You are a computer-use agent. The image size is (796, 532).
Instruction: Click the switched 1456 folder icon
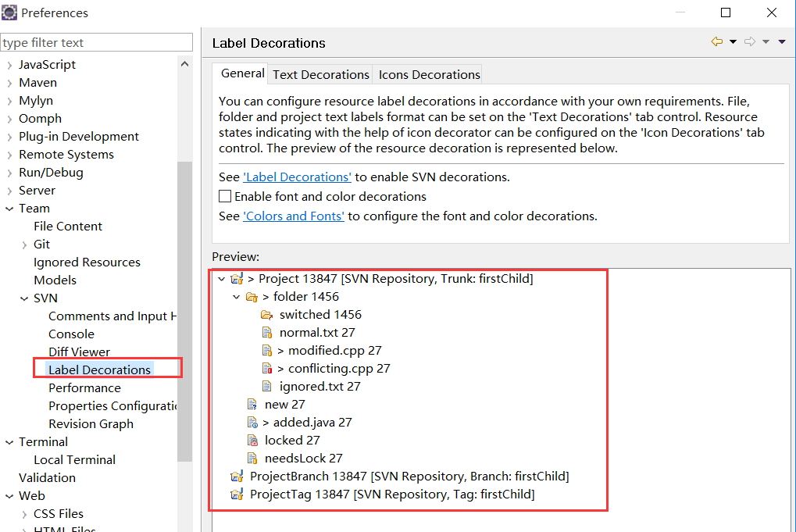click(x=267, y=315)
